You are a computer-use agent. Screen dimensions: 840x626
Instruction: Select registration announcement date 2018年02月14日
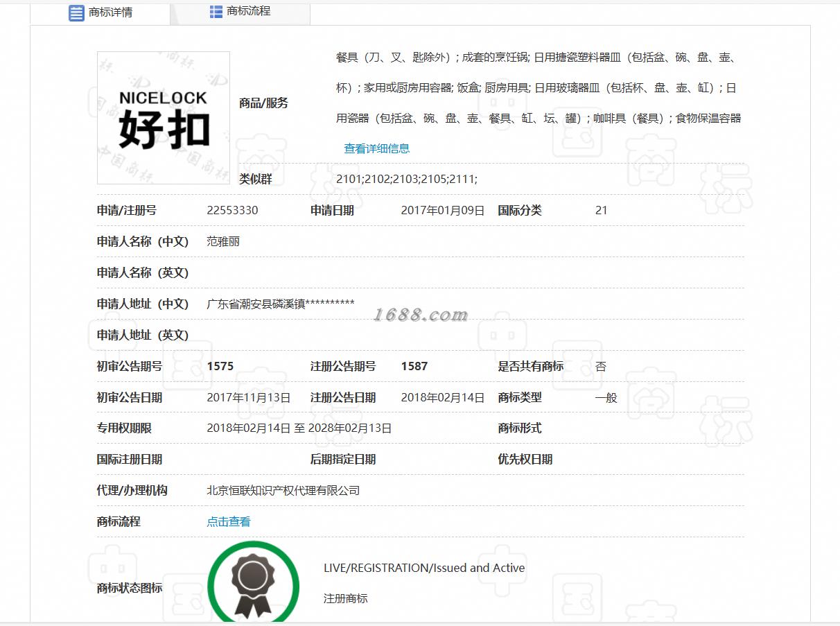click(x=443, y=398)
